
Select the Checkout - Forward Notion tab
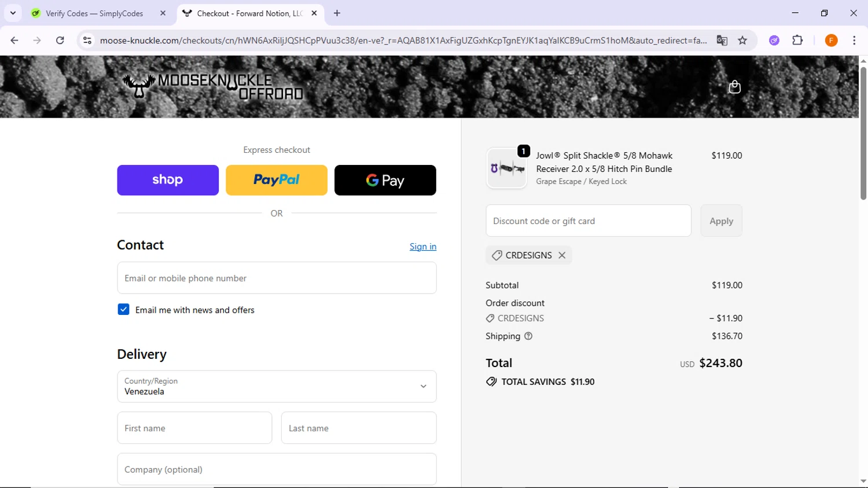pyautogui.click(x=250, y=13)
